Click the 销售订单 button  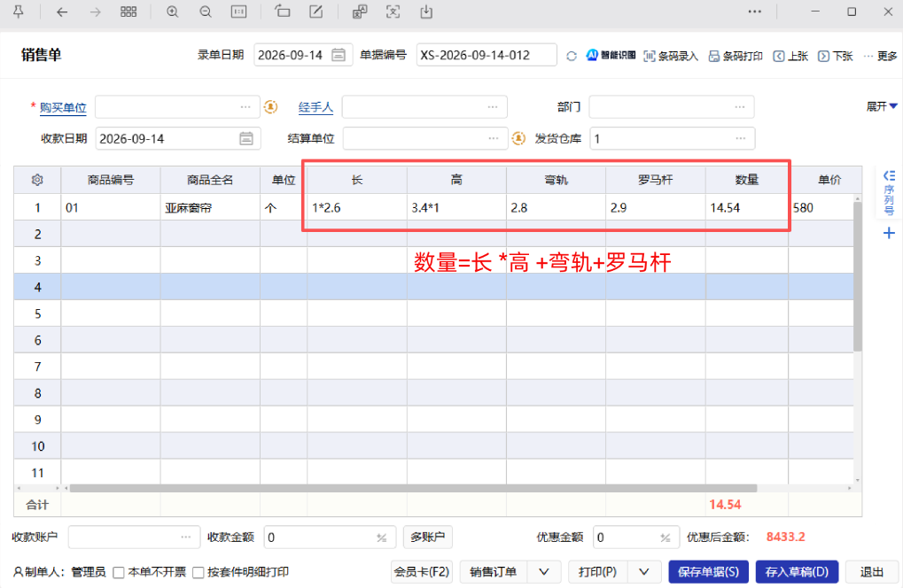click(x=493, y=572)
